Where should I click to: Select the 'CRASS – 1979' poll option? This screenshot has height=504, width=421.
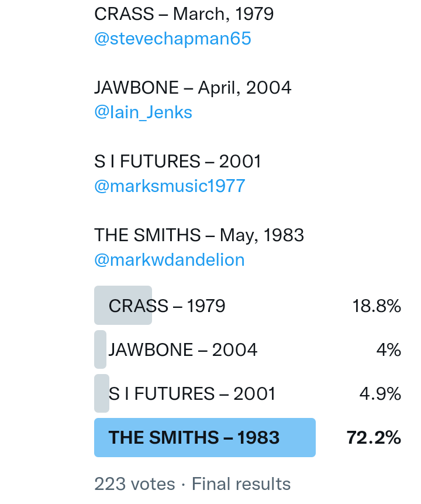pyautogui.click(x=167, y=306)
